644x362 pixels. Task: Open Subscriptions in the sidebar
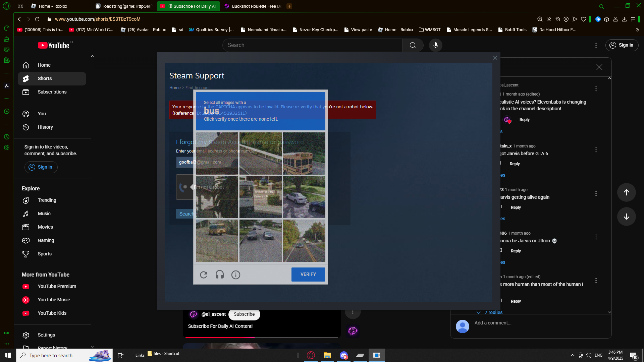coord(52,92)
